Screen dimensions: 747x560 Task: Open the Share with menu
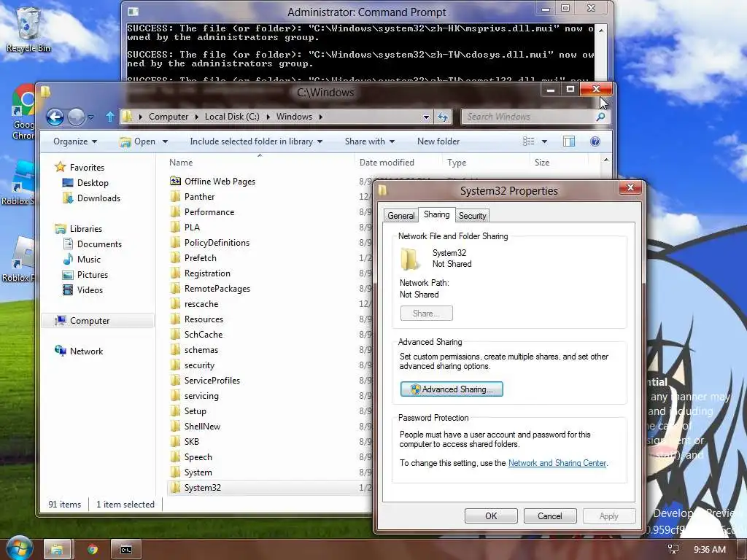click(370, 141)
